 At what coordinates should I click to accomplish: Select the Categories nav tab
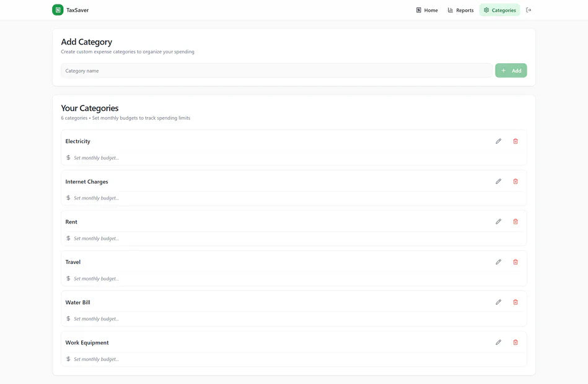click(x=500, y=10)
